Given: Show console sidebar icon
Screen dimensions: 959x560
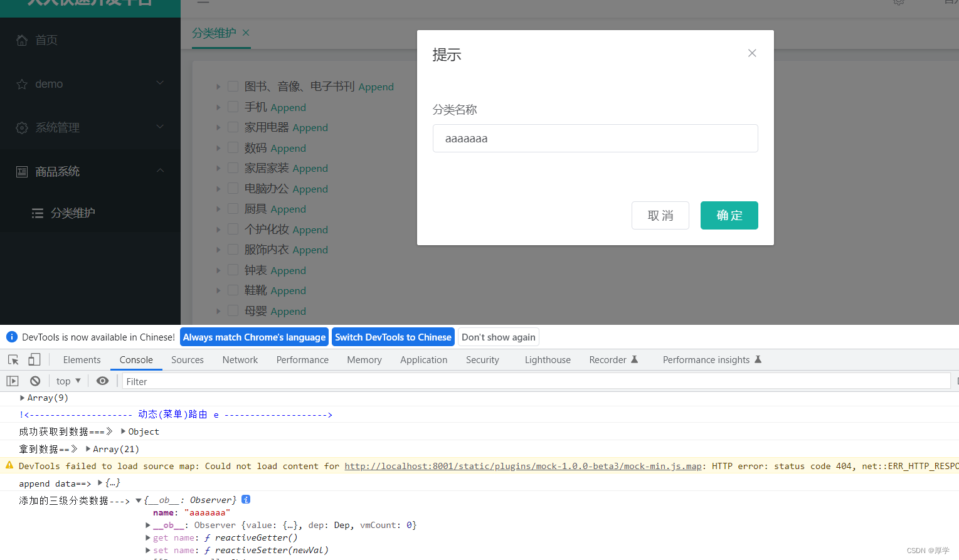Looking at the screenshot, I should pyautogui.click(x=13, y=381).
